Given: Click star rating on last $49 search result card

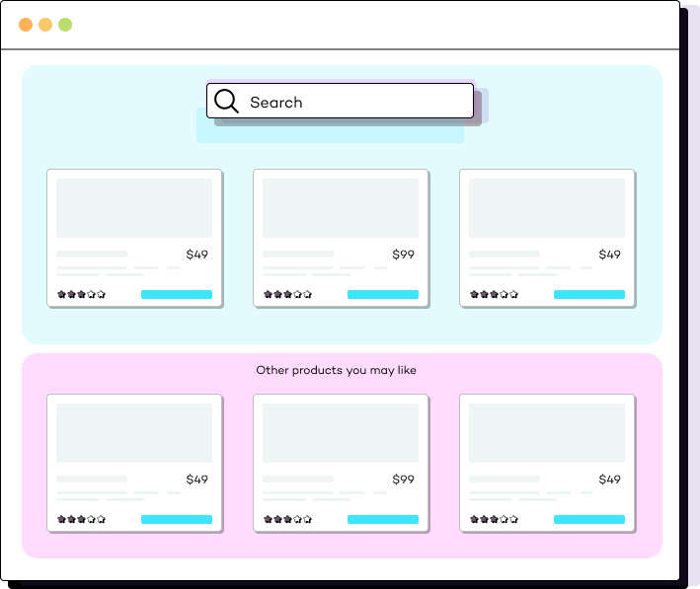Looking at the screenshot, I should 494,294.
